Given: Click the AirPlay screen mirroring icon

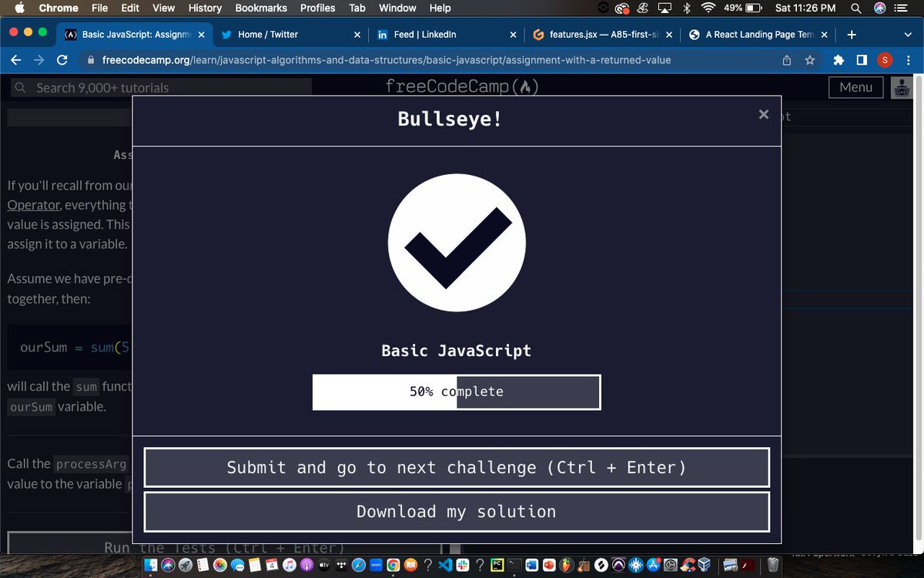Looking at the screenshot, I should (663, 8).
